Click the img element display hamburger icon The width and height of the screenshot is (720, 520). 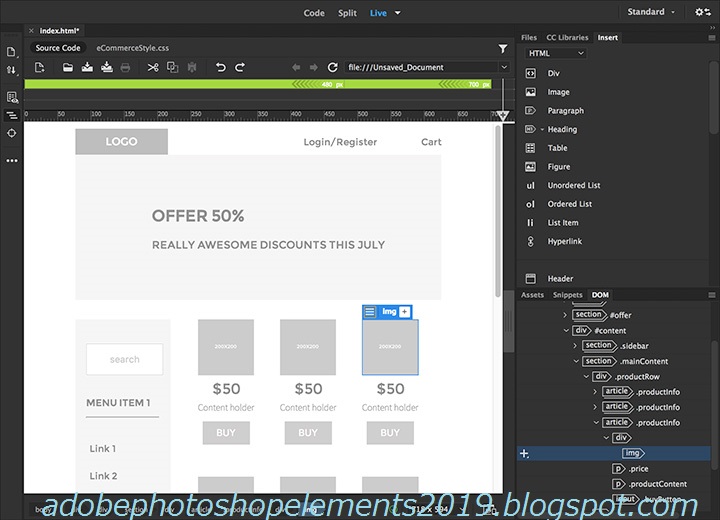click(370, 312)
